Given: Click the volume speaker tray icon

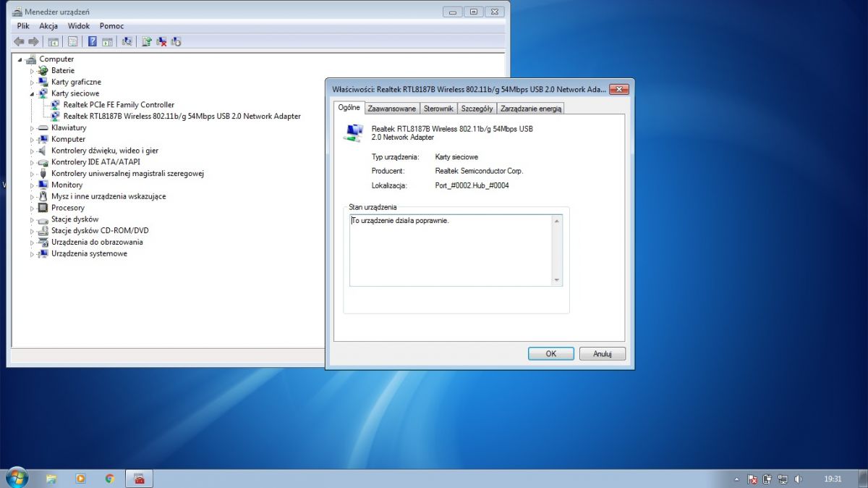Looking at the screenshot, I should (x=798, y=479).
